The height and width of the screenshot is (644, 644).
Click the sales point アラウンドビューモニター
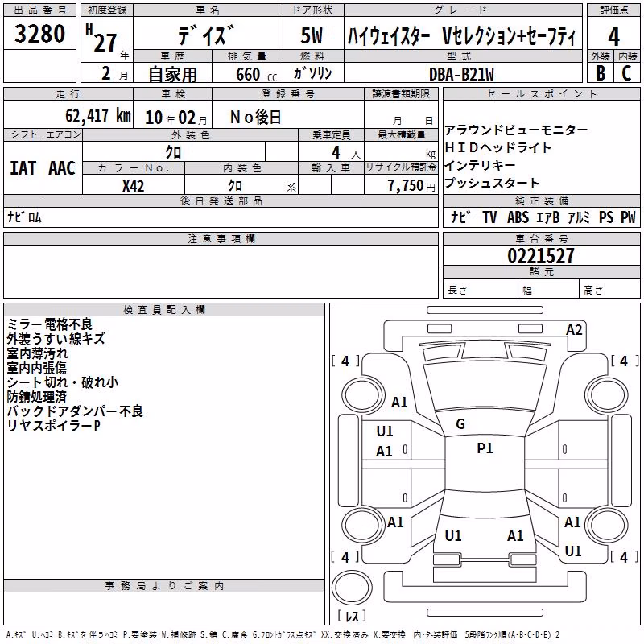pyautogui.click(x=516, y=130)
